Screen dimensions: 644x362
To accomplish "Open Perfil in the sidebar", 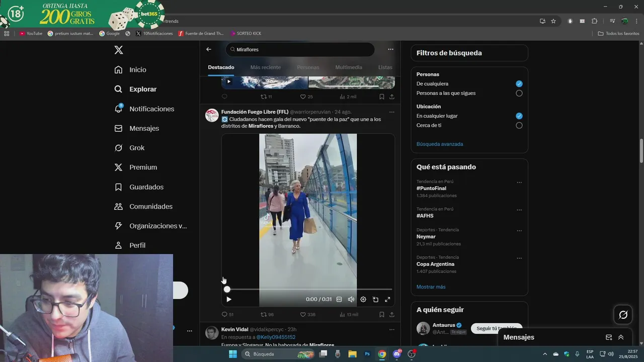I will click(130, 245).
